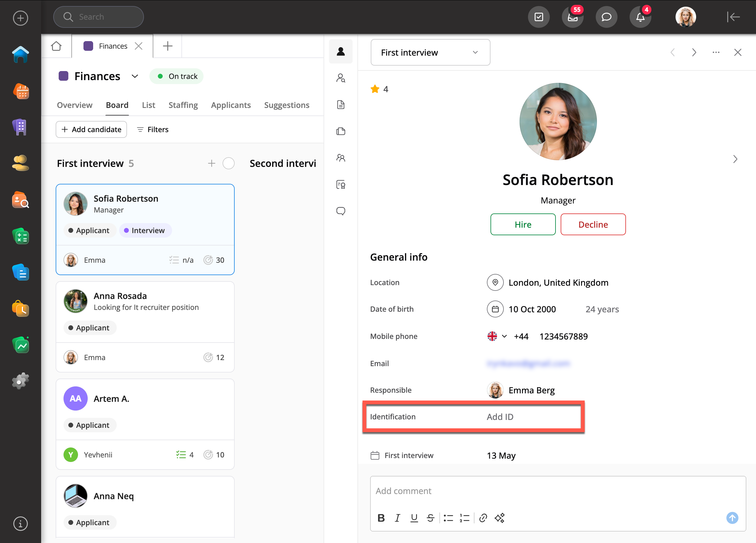Open the document icon in candidate side panel
This screenshot has width=756, height=543.
[x=340, y=105]
